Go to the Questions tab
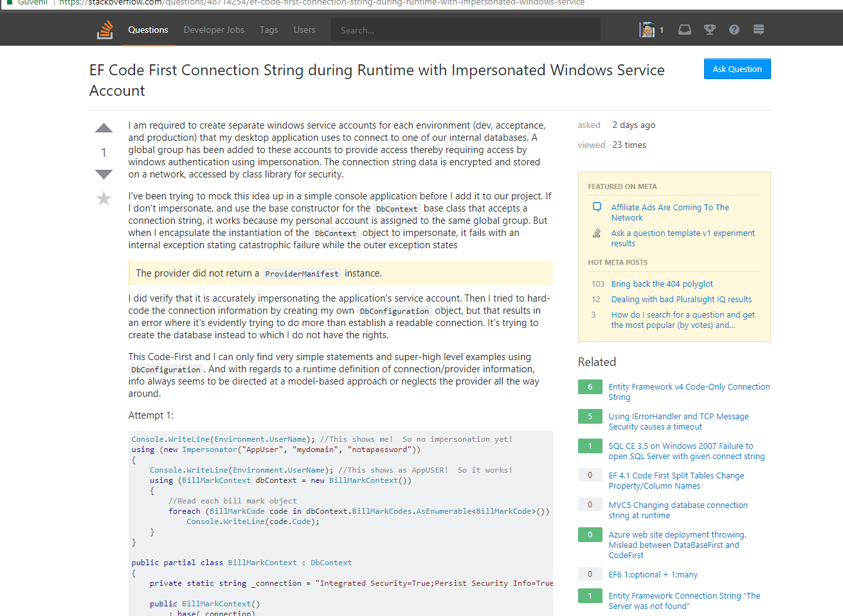Screen dimensions: 843x616 coord(148,30)
